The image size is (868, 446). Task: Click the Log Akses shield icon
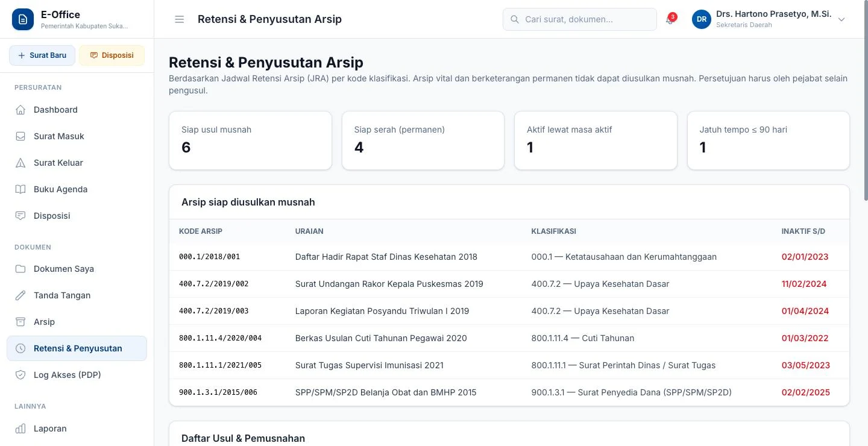(20, 375)
